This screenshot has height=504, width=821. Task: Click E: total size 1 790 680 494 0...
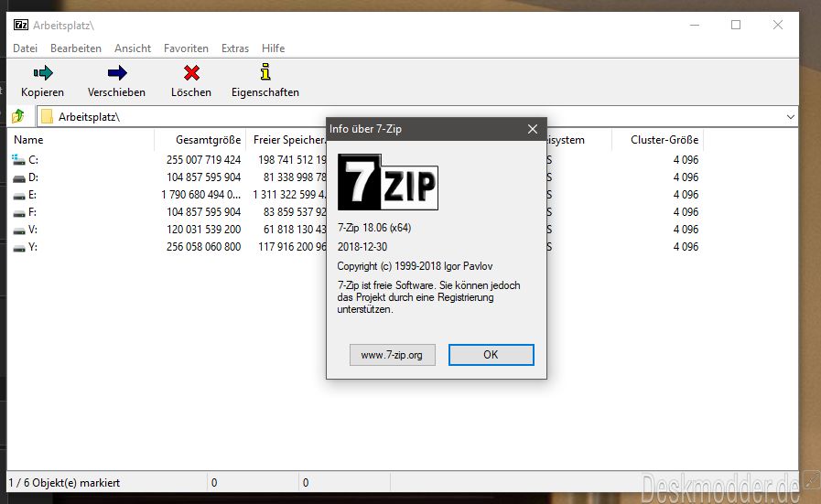pyautogui.click(x=201, y=195)
